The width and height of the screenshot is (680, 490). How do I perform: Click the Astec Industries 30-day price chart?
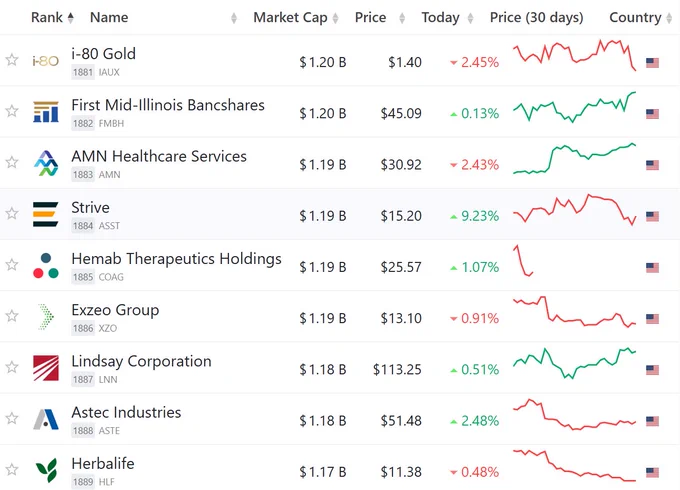574,415
